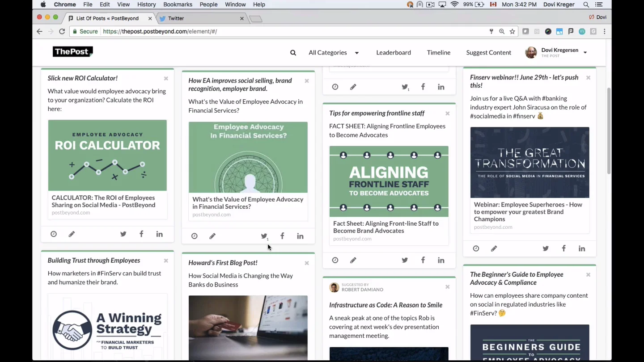Select the List Of Posts PostBeyond tab
Screen dimensions: 644x362
click(110, 18)
